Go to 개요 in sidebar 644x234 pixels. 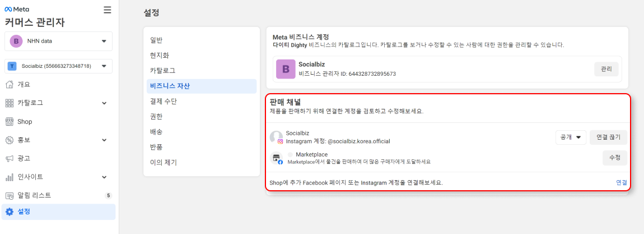click(58, 85)
